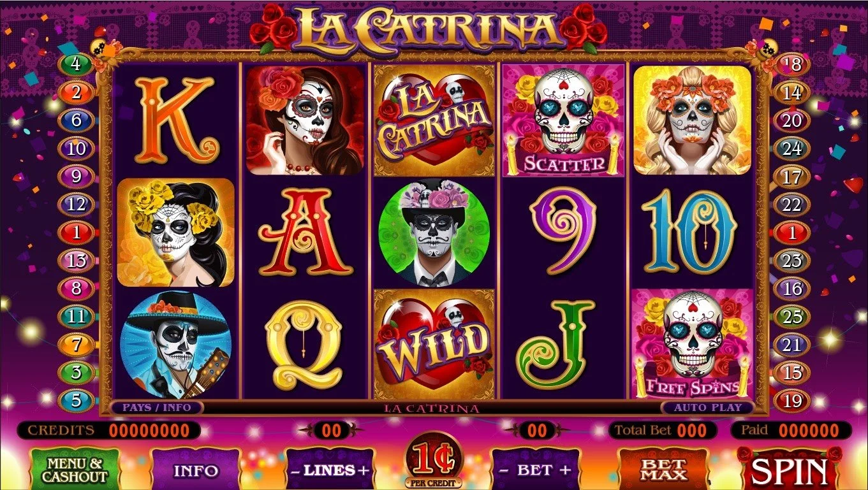
Task: Click the BET adjustment control
Action: click(536, 471)
